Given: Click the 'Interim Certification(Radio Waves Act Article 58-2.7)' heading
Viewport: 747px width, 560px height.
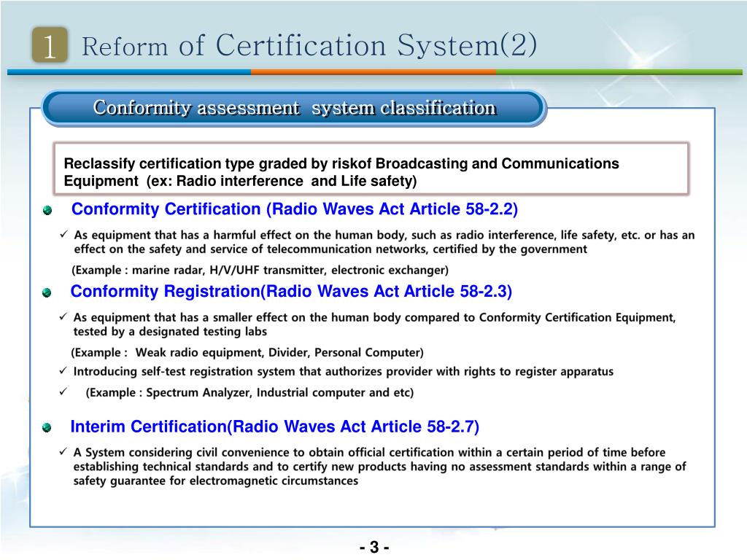Looking at the screenshot, I should 275,427.
